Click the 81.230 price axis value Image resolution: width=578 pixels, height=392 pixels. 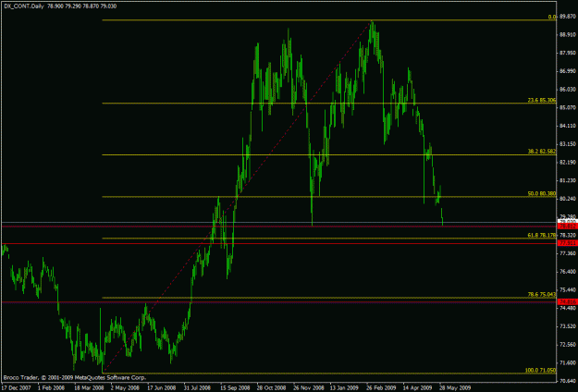pos(568,180)
